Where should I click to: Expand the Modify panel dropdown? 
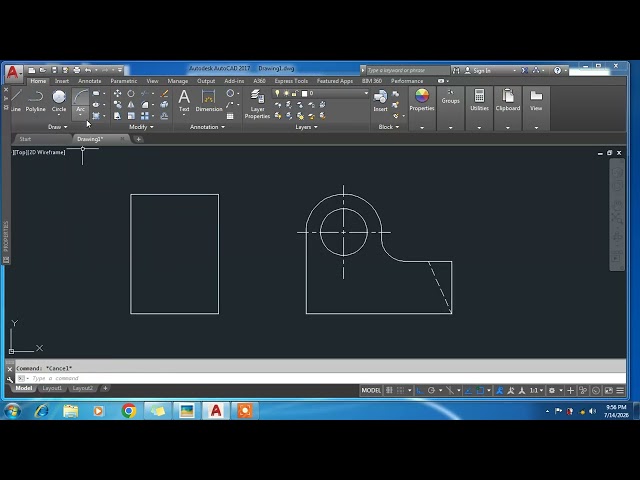(x=141, y=127)
